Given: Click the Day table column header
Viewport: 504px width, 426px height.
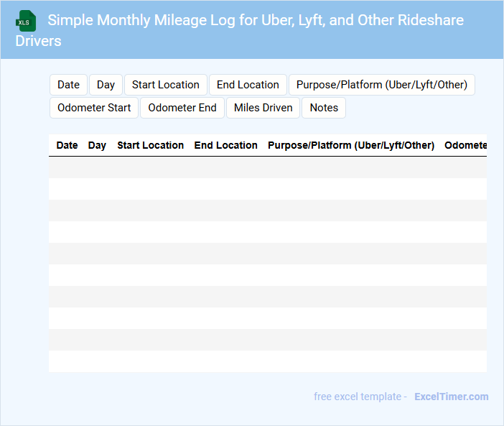Looking at the screenshot, I should point(97,145).
